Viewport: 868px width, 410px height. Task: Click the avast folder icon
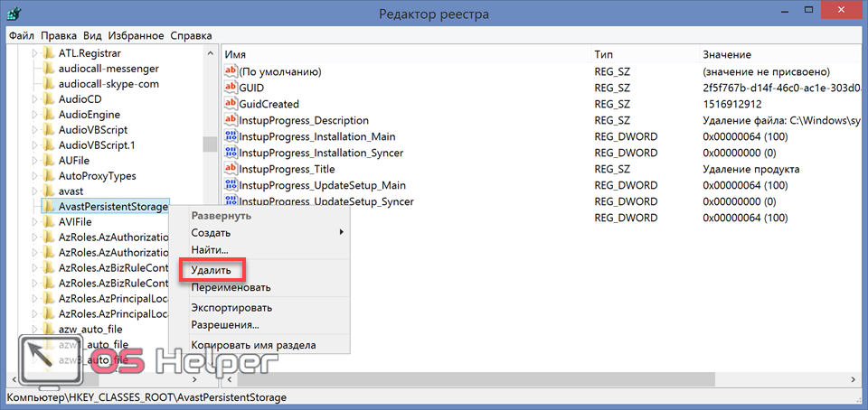click(49, 191)
